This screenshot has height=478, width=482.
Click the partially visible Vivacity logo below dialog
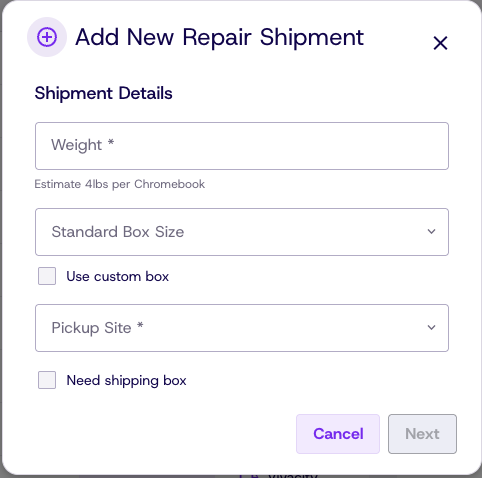(278, 475)
